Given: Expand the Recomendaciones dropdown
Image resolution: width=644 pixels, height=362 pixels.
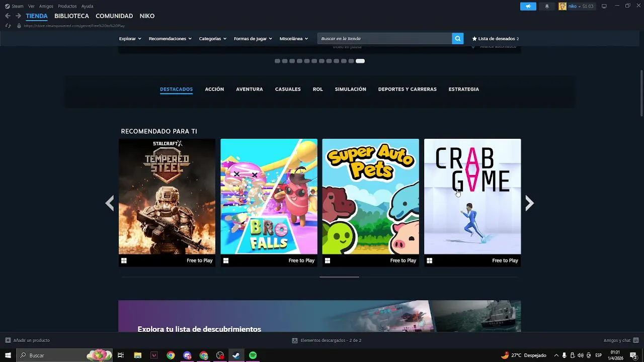Looking at the screenshot, I should point(170,39).
